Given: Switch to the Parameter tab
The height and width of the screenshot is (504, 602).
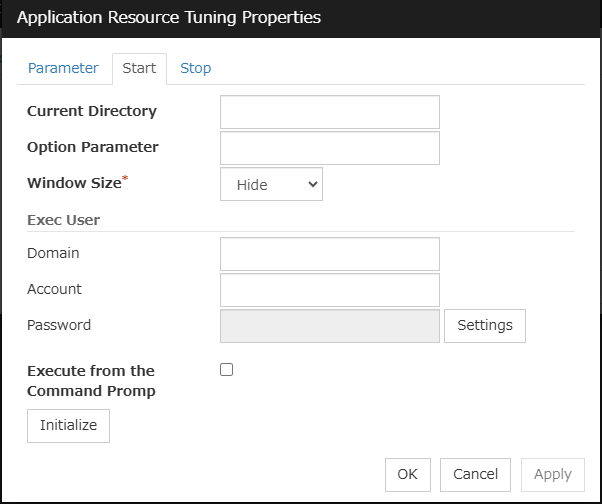Looking at the screenshot, I should 63,68.
